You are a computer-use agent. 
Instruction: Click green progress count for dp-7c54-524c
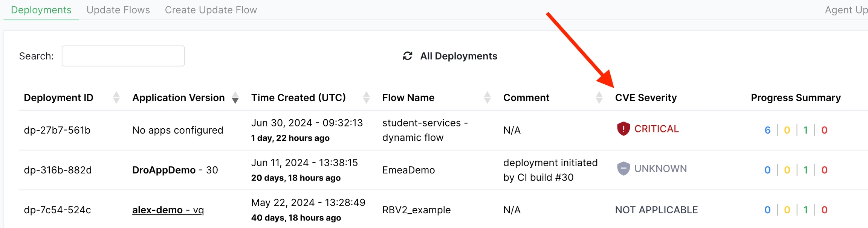[805, 210]
